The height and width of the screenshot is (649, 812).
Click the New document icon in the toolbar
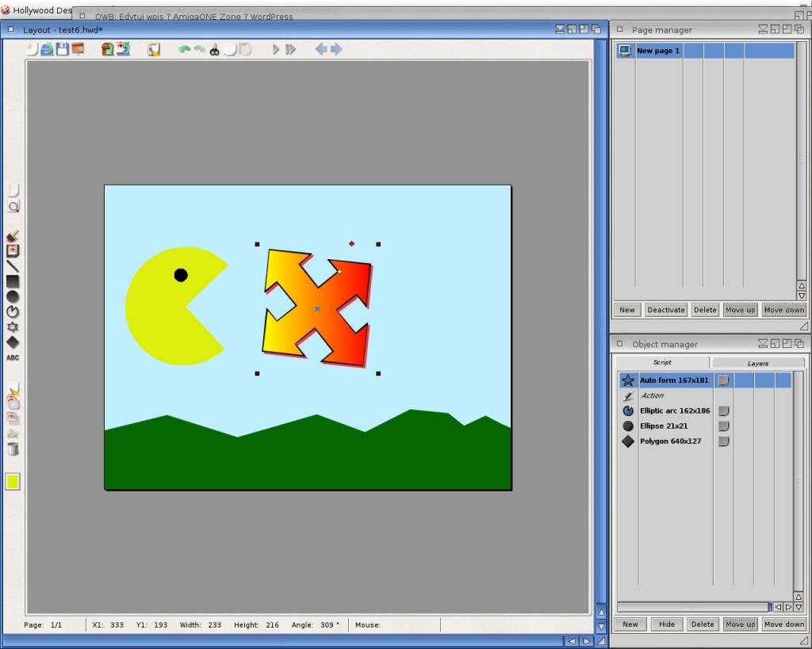[x=32, y=49]
